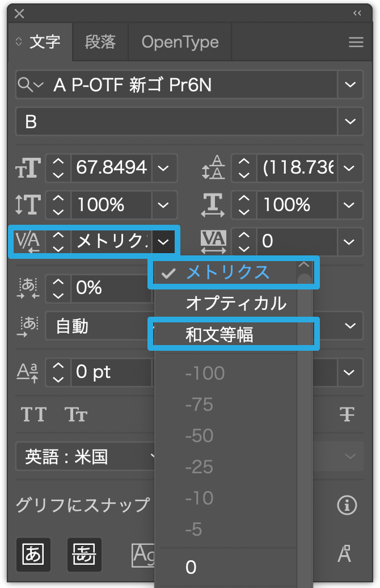Open the tracking dropdown

point(349,242)
